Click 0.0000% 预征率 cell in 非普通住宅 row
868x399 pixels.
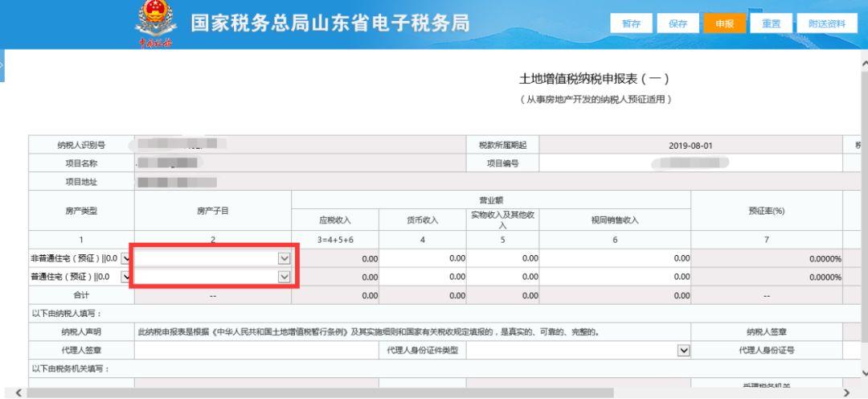(767, 258)
